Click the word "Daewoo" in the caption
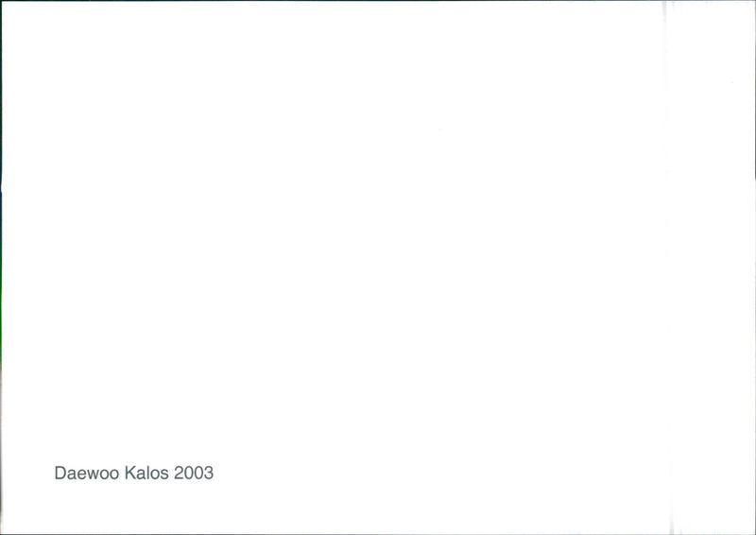 click(86, 473)
